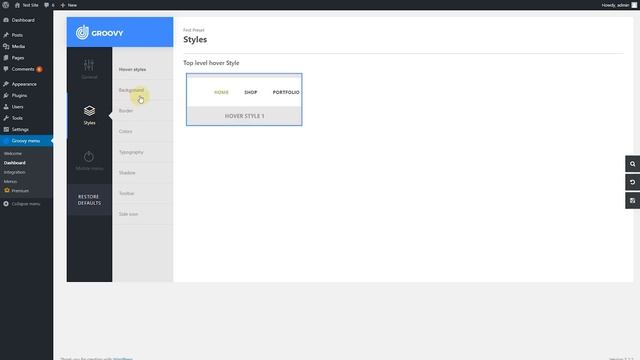Image resolution: width=640 pixels, height=360 pixels.
Task: Collapse the WordPress admin menu
Action: 22,204
